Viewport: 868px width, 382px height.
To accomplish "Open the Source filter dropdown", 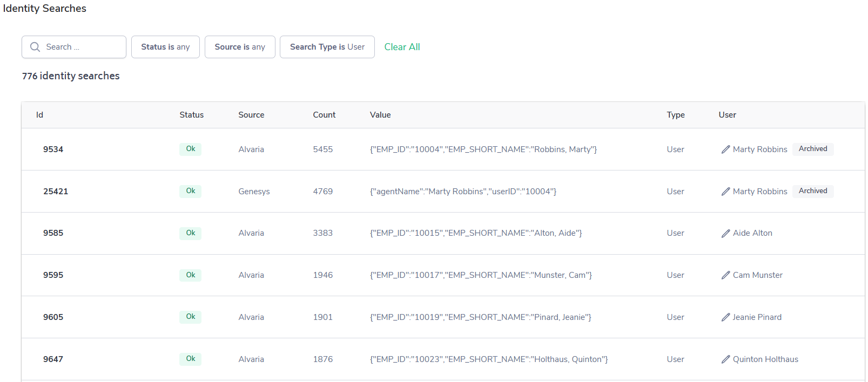I will [x=240, y=47].
